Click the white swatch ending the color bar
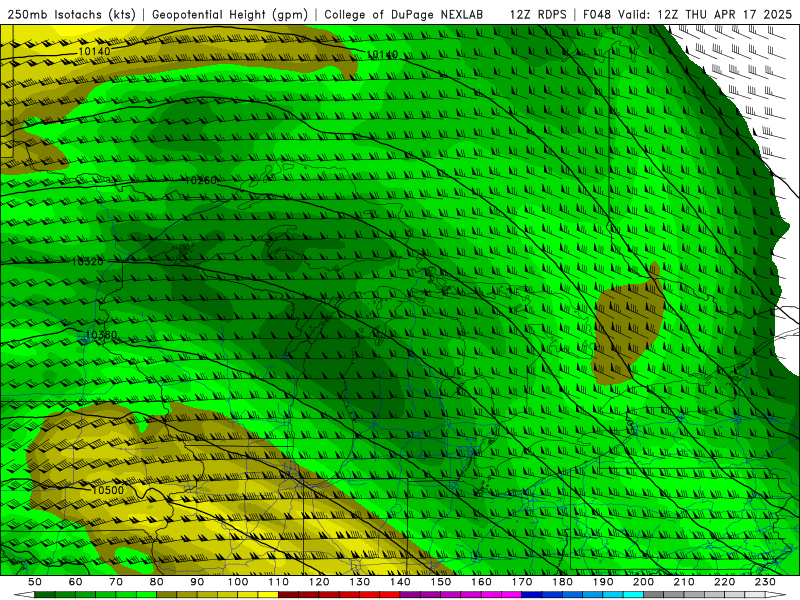Image resolution: width=800 pixels, height=600 pixels. click(x=755, y=594)
